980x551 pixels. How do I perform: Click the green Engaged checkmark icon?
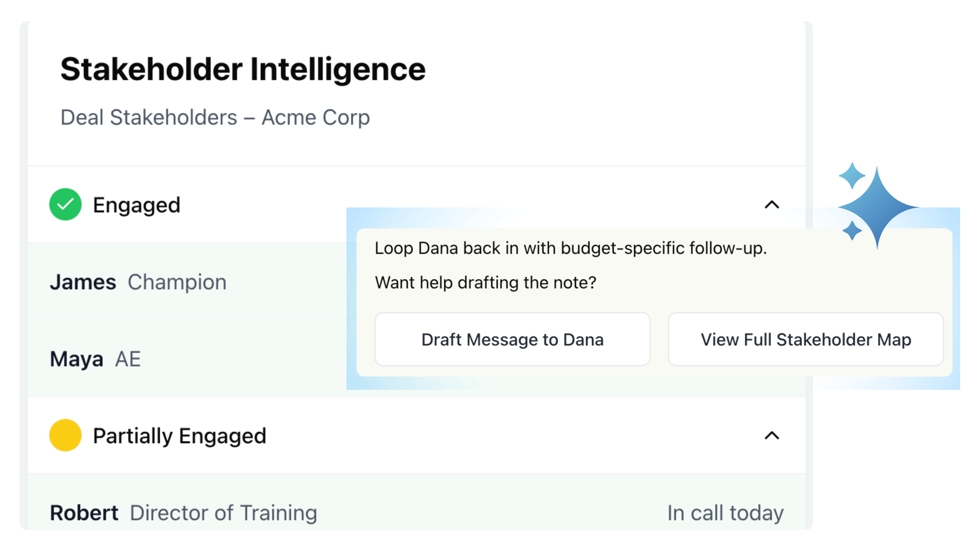[65, 204]
